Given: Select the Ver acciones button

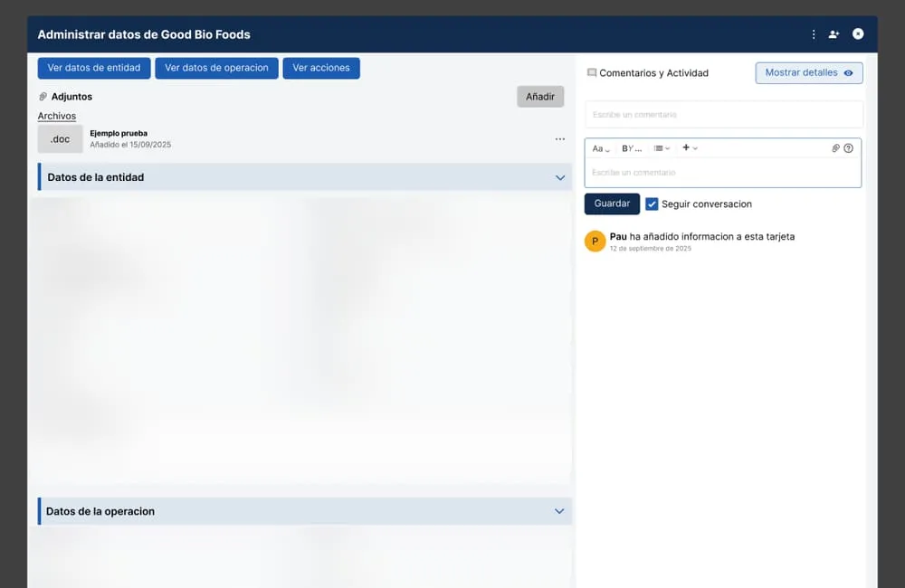Looking at the screenshot, I should [x=321, y=68].
